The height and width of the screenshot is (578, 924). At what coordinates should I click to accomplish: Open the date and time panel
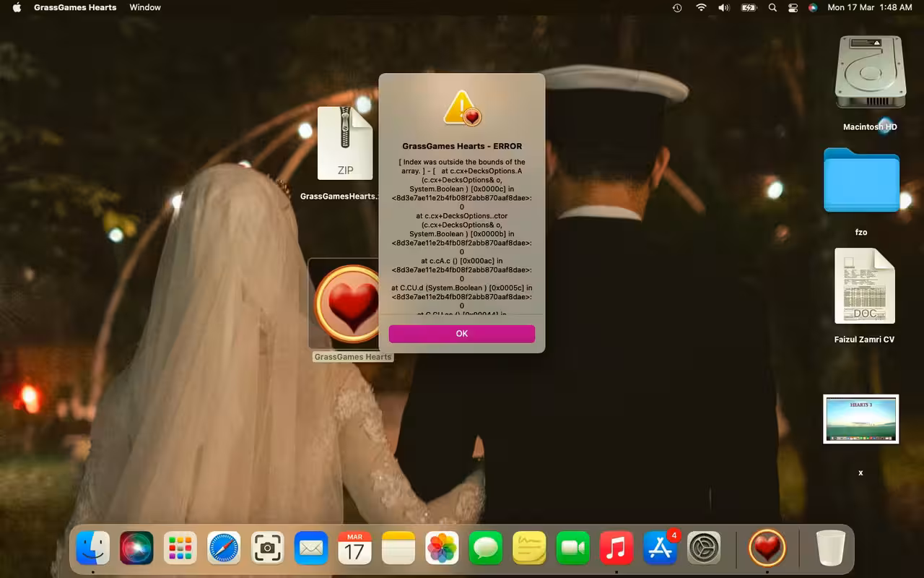click(870, 7)
